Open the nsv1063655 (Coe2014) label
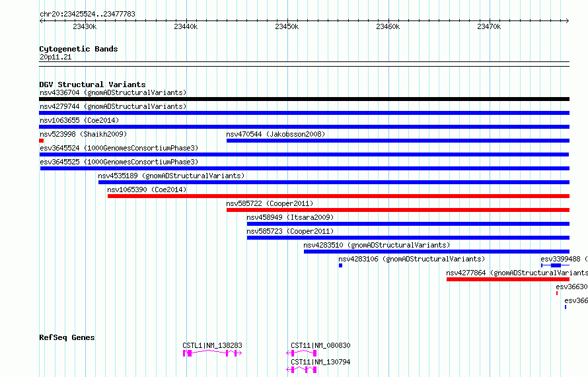The height and width of the screenshot is (377, 588). pyautogui.click(x=79, y=120)
